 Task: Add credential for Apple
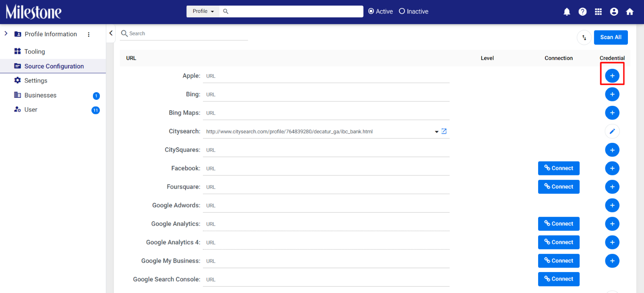pyautogui.click(x=612, y=76)
